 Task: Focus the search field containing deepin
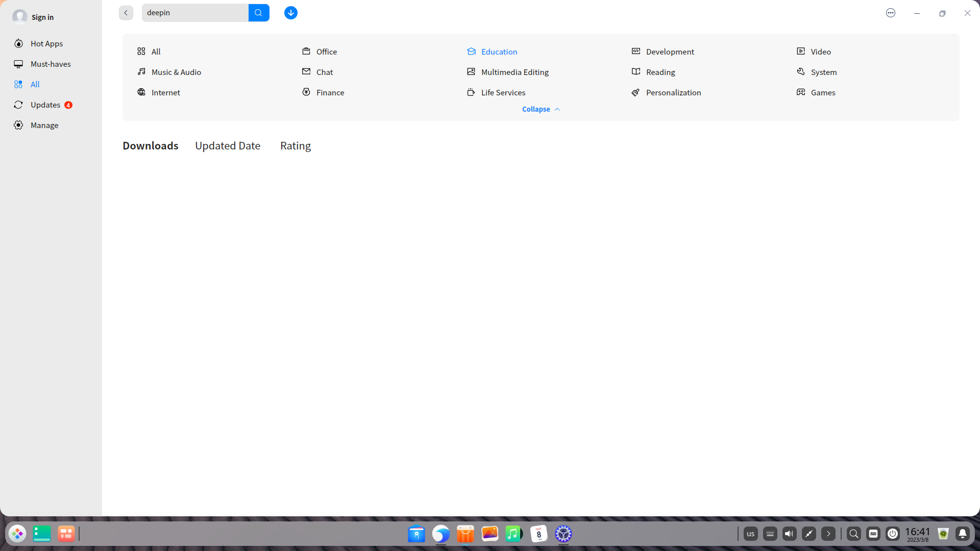pyautogui.click(x=195, y=13)
